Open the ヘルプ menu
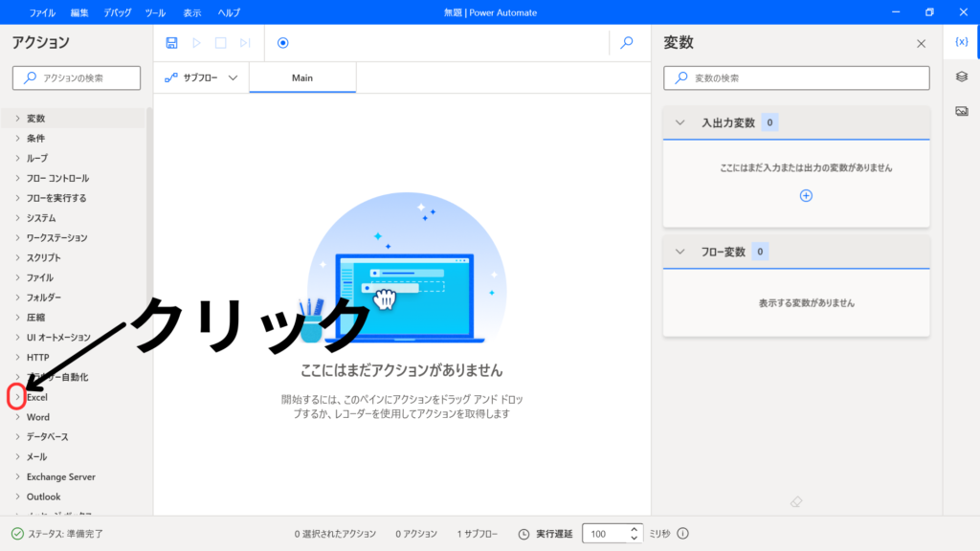 coord(229,12)
